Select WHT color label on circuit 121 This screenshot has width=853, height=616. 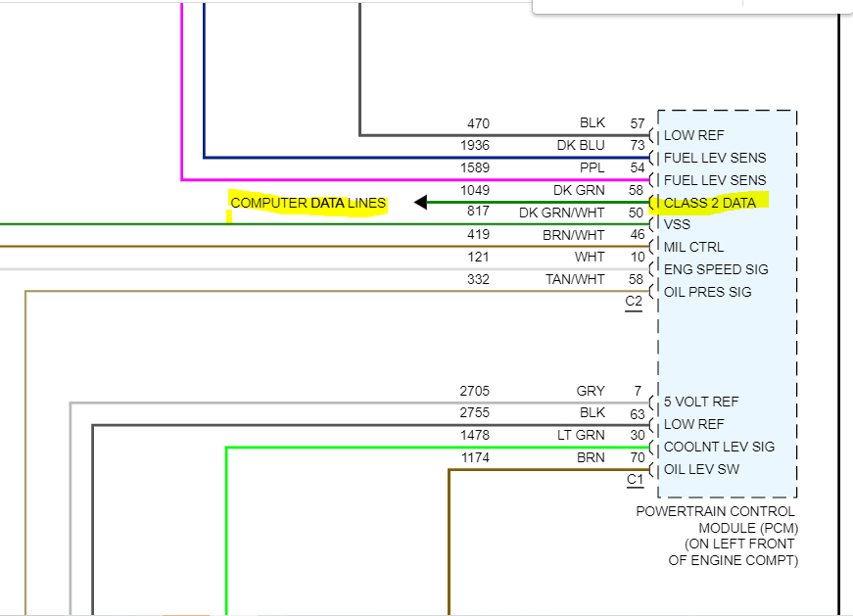(x=590, y=257)
